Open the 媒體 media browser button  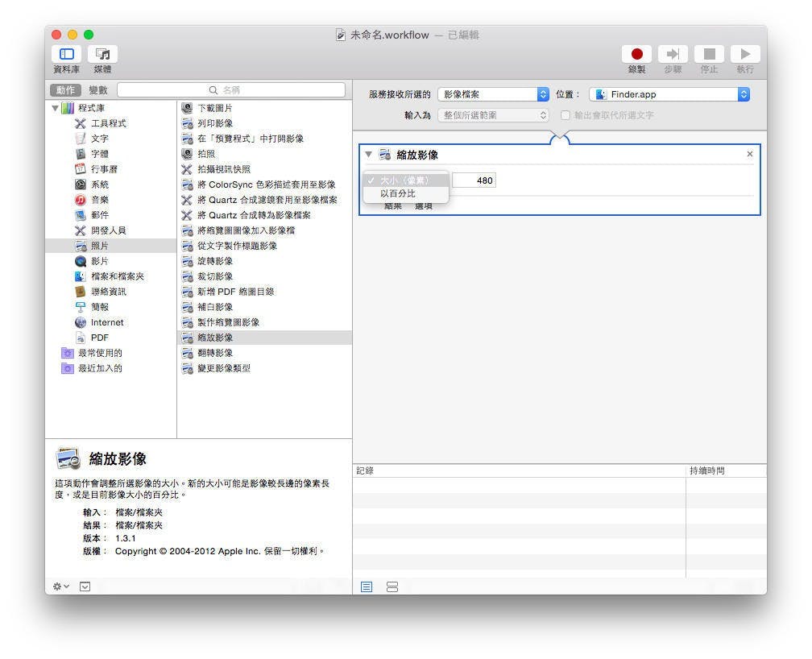coord(102,54)
